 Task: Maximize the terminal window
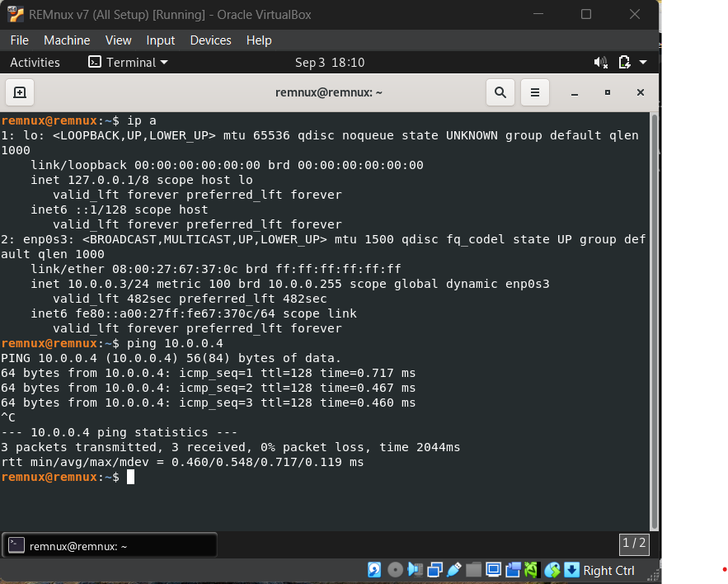pos(608,92)
